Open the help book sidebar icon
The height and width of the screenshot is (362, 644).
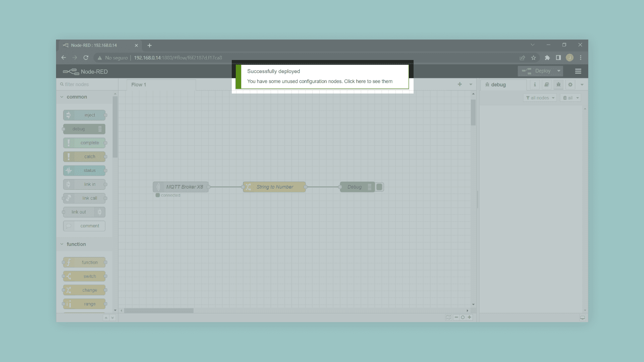pos(546,84)
